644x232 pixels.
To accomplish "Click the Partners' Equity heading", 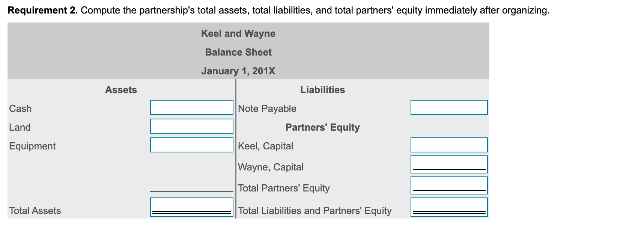I will pos(322,127).
